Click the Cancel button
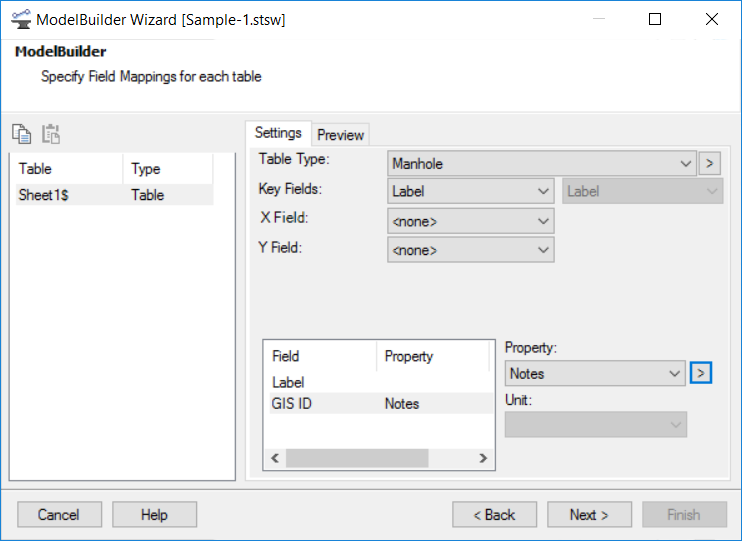Screen dimensions: 742x541 [x=59, y=514]
